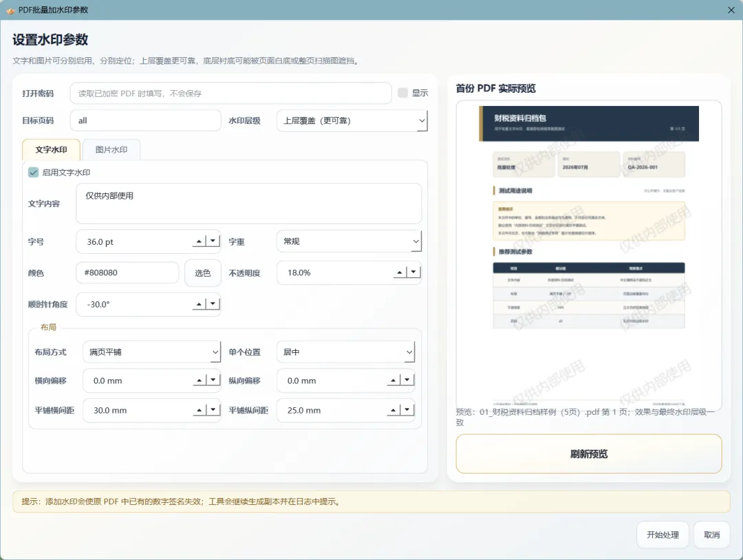Increase font size 字号 with up arrow
The width and height of the screenshot is (743, 560).
point(199,241)
